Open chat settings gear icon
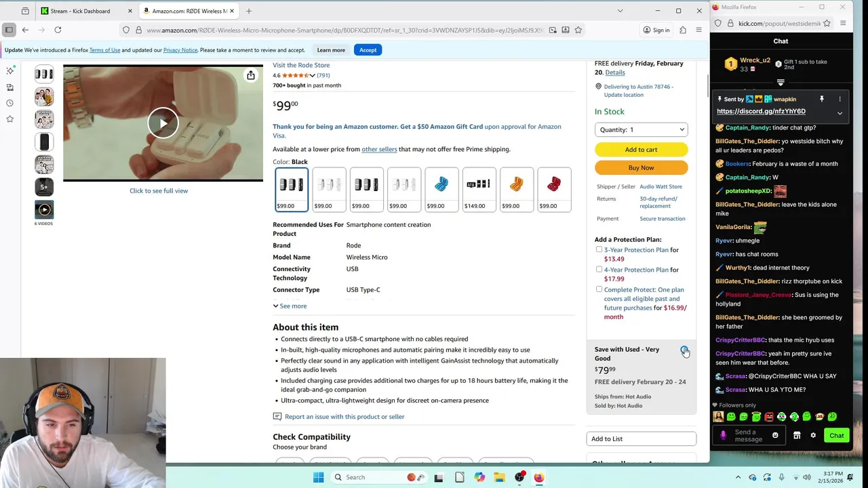Image resolution: width=868 pixels, height=488 pixels. tap(813, 435)
